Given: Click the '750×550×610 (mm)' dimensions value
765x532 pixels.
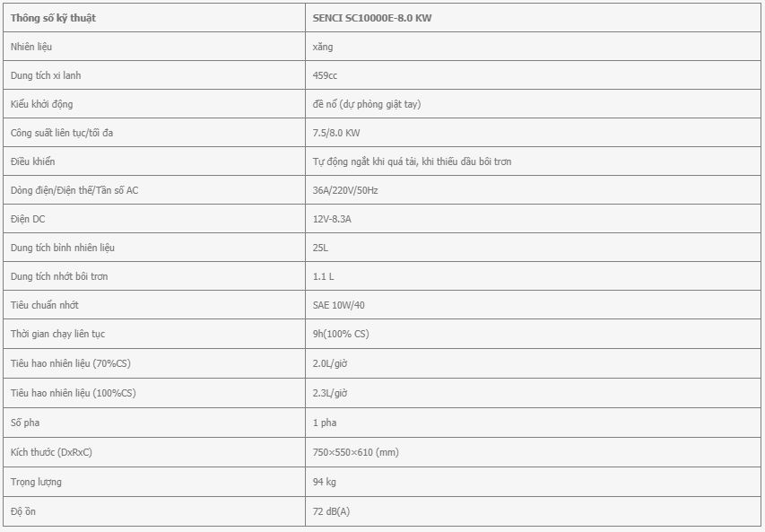Looking at the screenshot, I should point(356,452).
